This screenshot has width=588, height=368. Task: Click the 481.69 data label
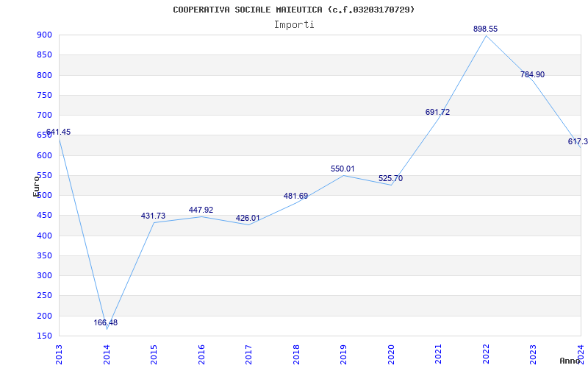(295, 196)
